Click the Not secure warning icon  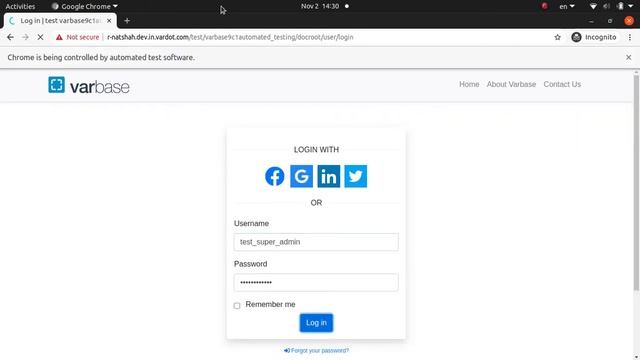(59, 37)
